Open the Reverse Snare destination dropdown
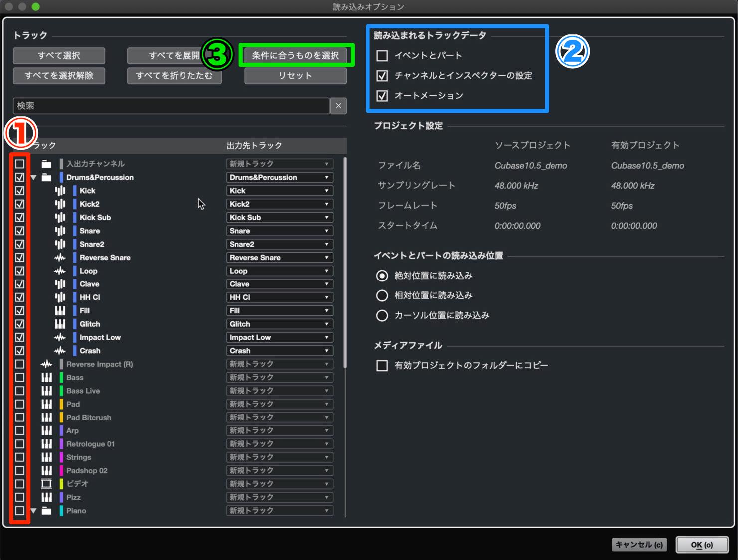This screenshot has width=738, height=560. 280,258
